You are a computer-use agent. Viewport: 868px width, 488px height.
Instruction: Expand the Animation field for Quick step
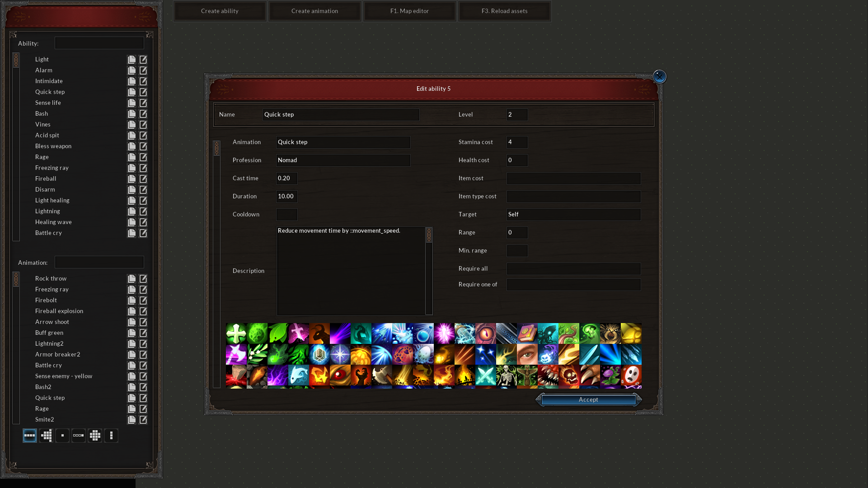point(343,142)
